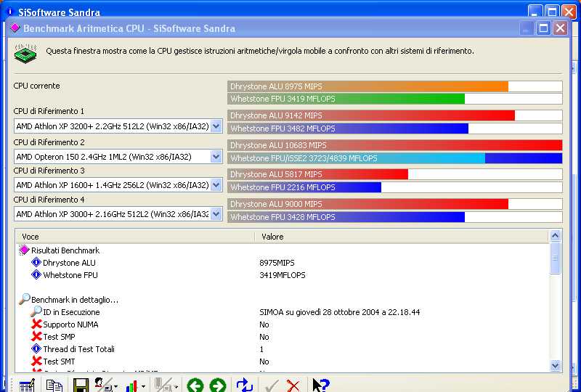Click the red X icon beside Test SMT
Viewport: 581px width, 392px height.
tap(36, 361)
